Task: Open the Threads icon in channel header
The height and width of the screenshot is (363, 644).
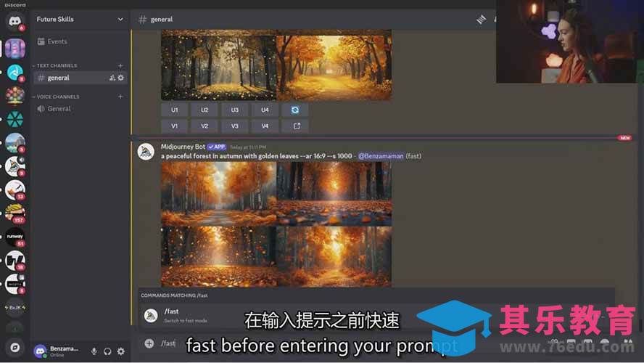Action: tap(481, 20)
